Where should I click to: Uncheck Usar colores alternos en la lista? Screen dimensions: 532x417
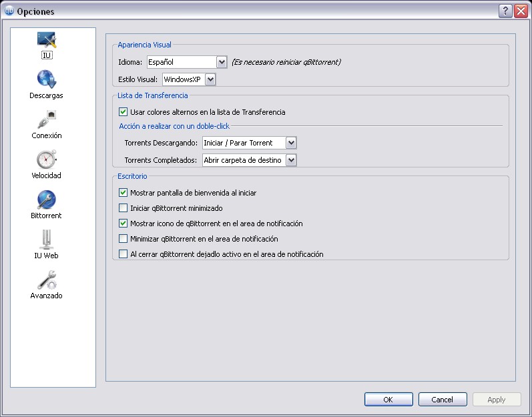tap(123, 112)
